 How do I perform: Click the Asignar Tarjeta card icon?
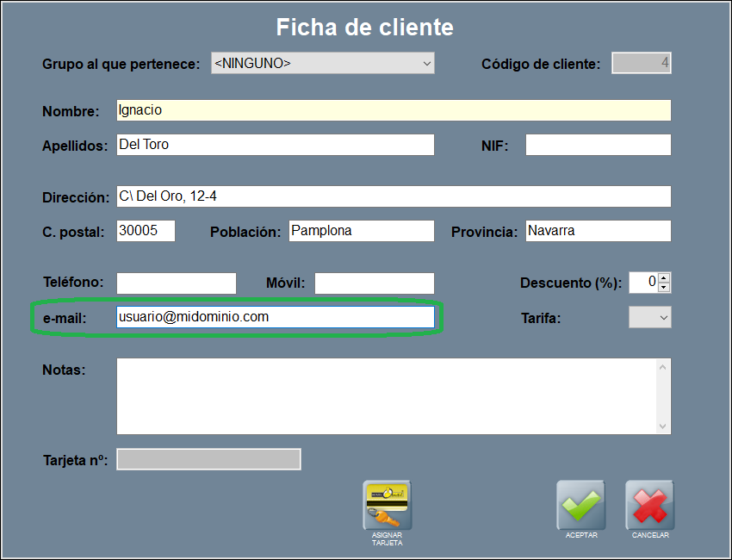point(387,506)
